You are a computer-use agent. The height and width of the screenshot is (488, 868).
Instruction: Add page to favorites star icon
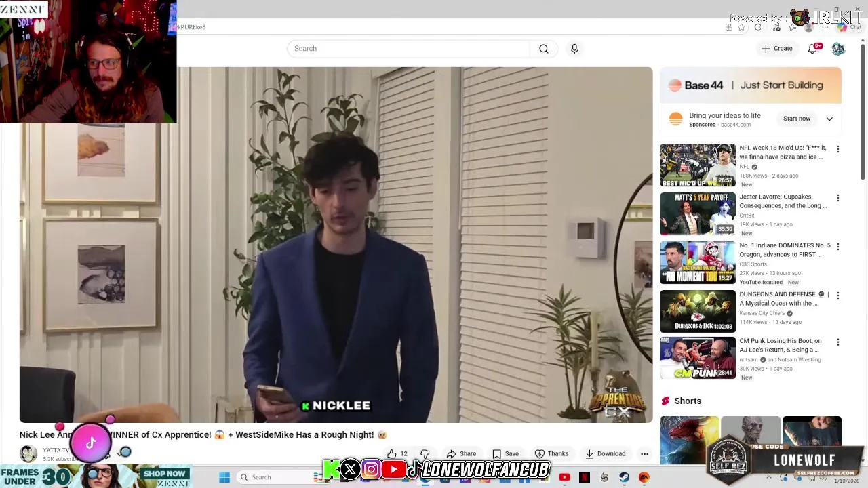pyautogui.click(x=742, y=27)
